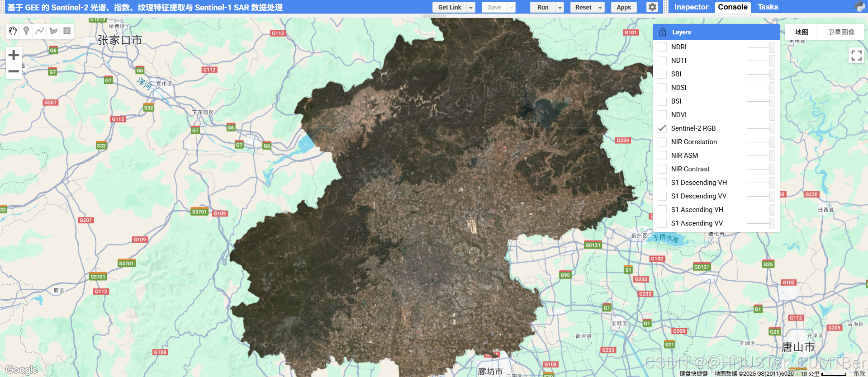Uncheck the Sentinel-2 RGB layer
The width and height of the screenshot is (868, 377).
tap(662, 128)
